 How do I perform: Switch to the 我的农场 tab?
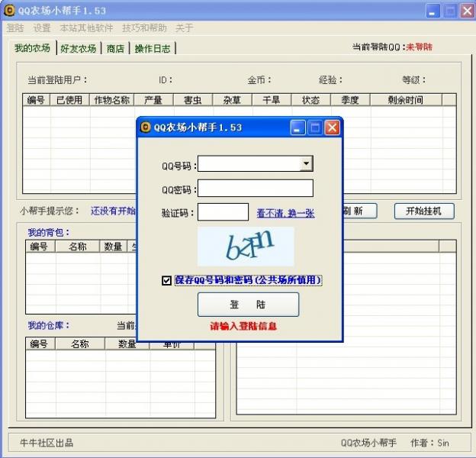tap(33, 47)
